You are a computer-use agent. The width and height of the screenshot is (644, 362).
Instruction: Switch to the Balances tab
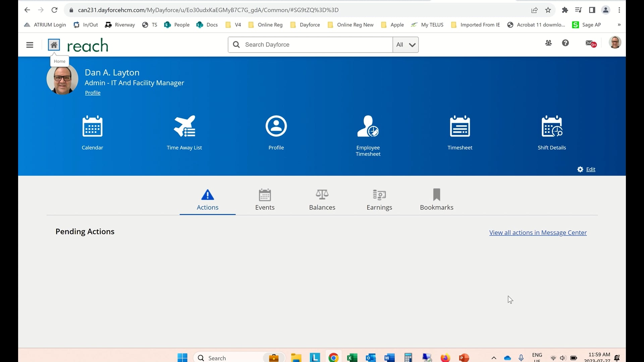pyautogui.click(x=322, y=200)
